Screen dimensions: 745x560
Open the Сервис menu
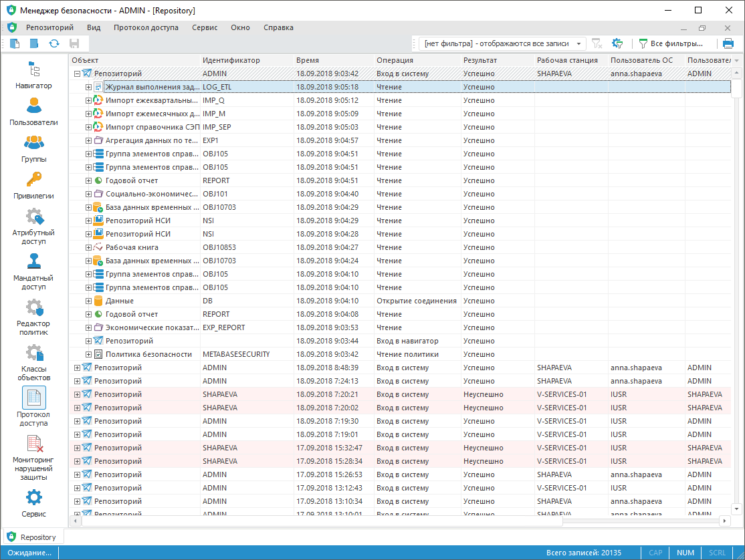point(204,27)
